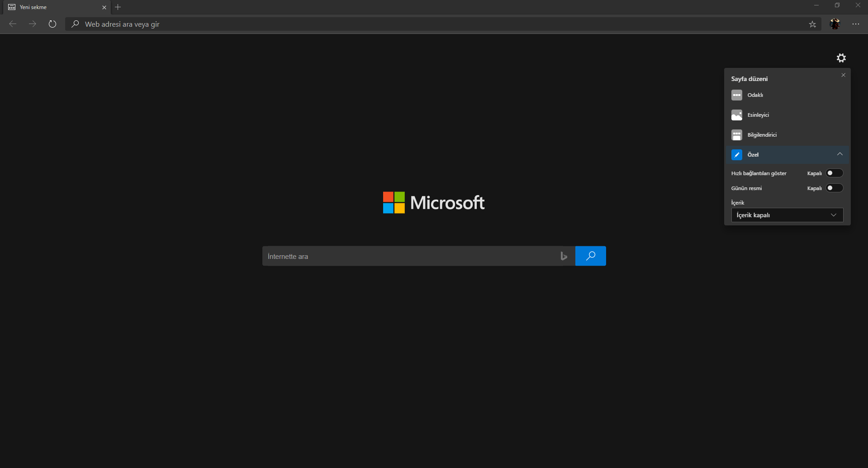Minimize the browser window
Screen dimensions: 868x468
816,5
